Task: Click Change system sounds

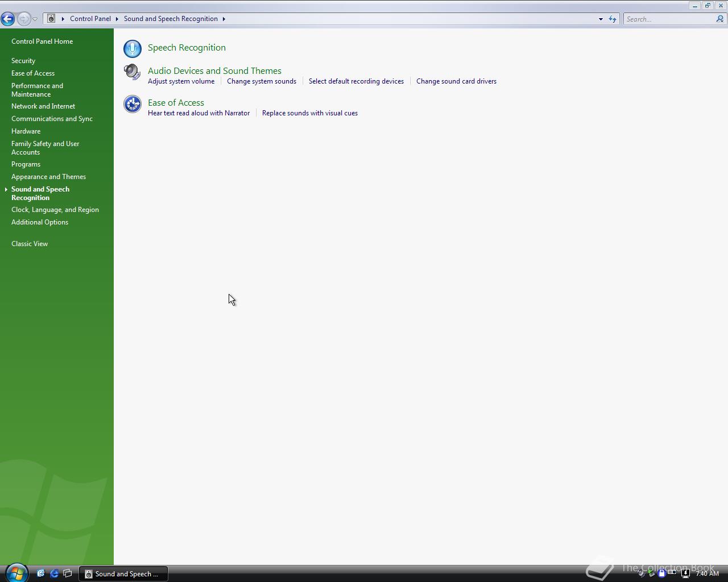Action: pos(262,81)
